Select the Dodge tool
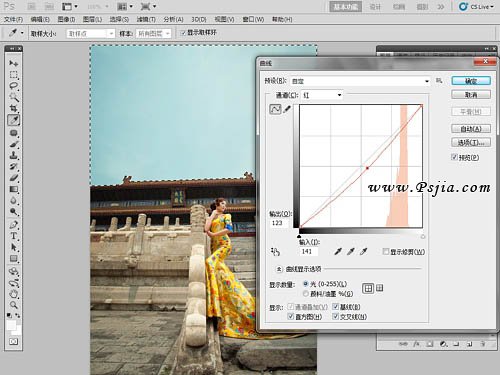The width and height of the screenshot is (500, 375). (13, 212)
